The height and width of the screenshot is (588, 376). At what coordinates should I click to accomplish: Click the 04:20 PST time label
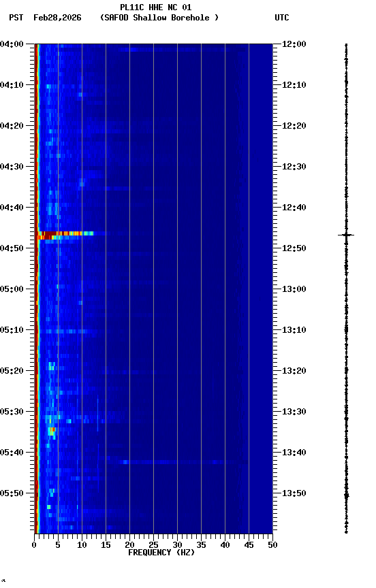[12, 126]
